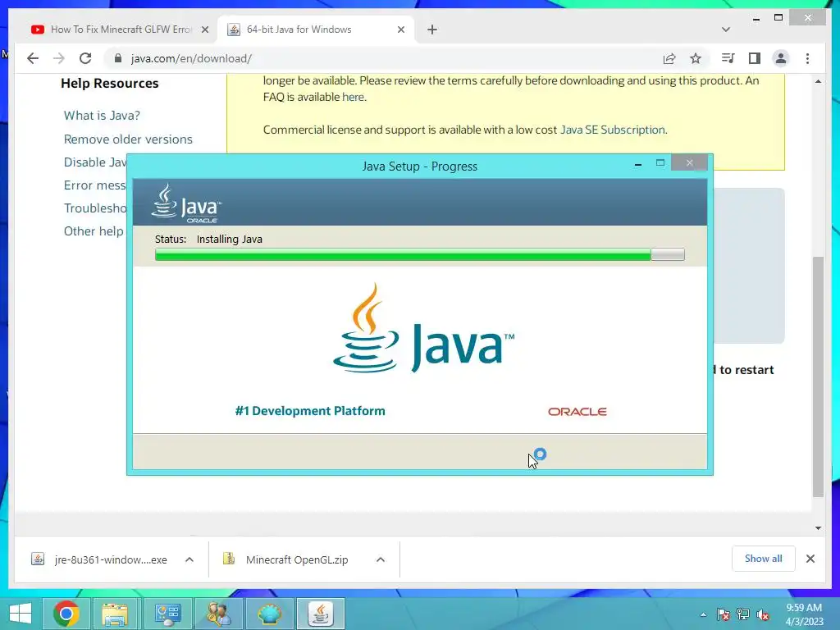The height and width of the screenshot is (630, 840).
Task: Click the Java installer taskbar icon
Action: [x=321, y=614]
